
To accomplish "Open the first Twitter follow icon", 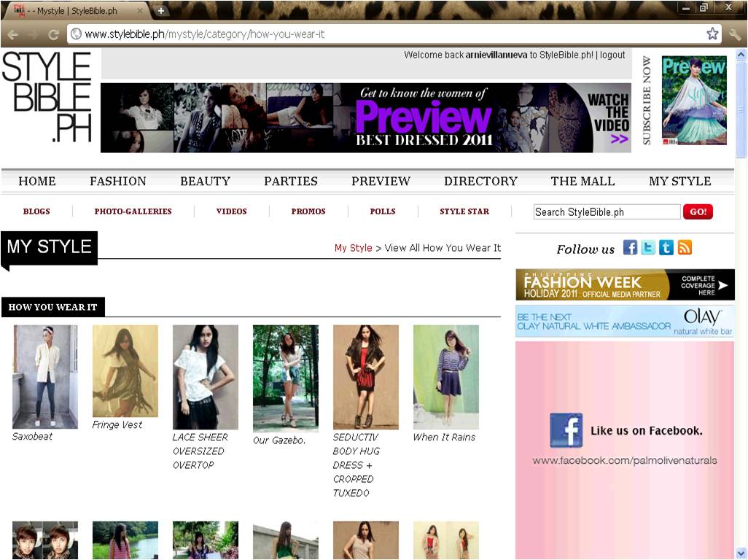I will (x=648, y=248).
